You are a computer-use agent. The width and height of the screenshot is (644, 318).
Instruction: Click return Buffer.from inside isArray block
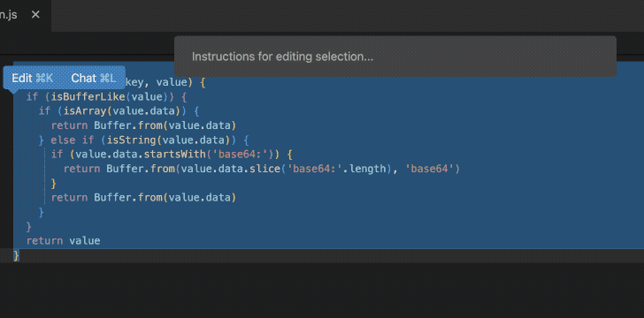click(x=143, y=125)
